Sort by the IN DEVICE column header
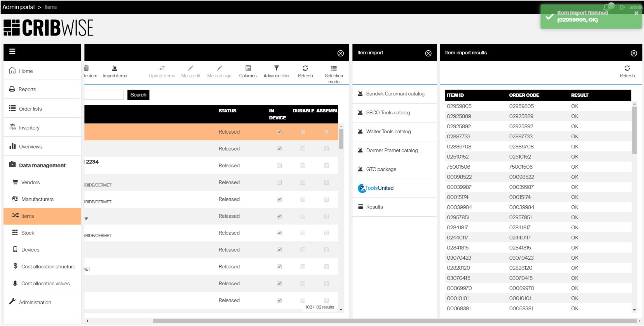This screenshot has height=326, width=644. (277, 114)
